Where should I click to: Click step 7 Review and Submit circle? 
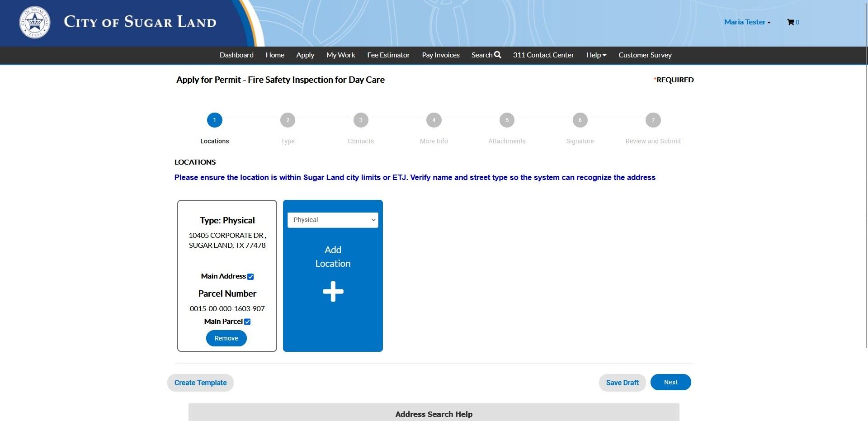[x=653, y=120]
